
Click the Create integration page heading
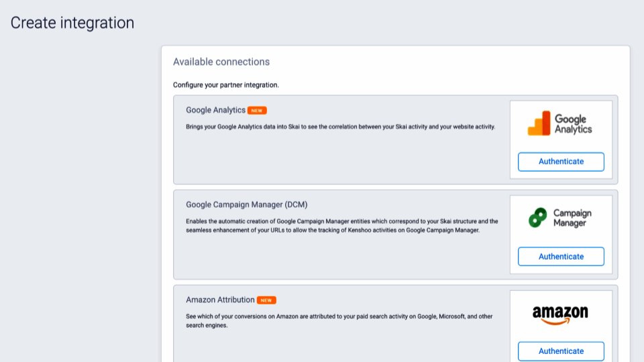tap(72, 23)
